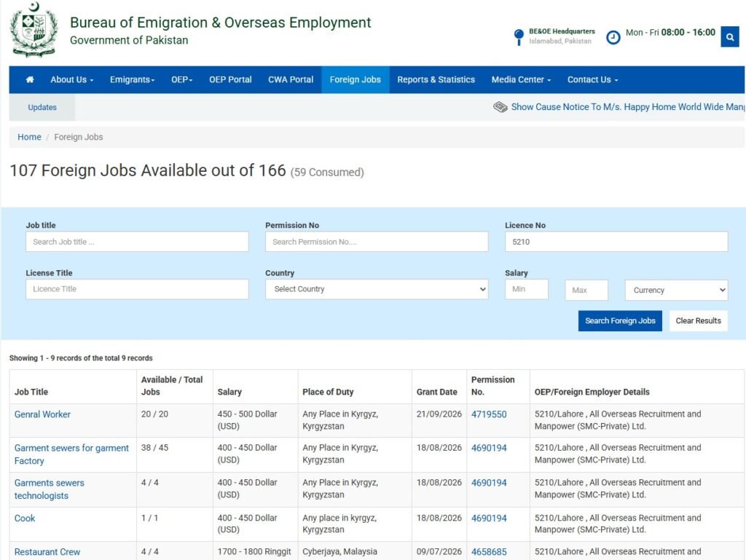Click the Licence No field containing 5210
This screenshot has width=746, height=560.
pos(616,242)
